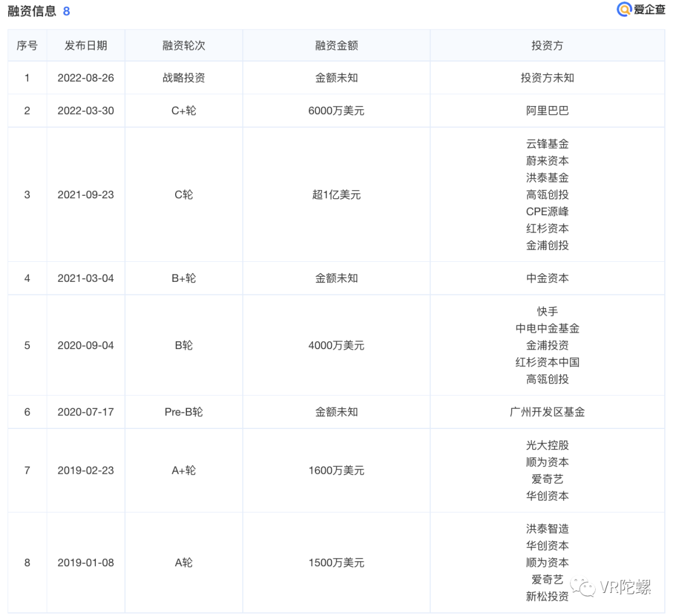Click the 超1亿美元 amount

tap(336, 195)
